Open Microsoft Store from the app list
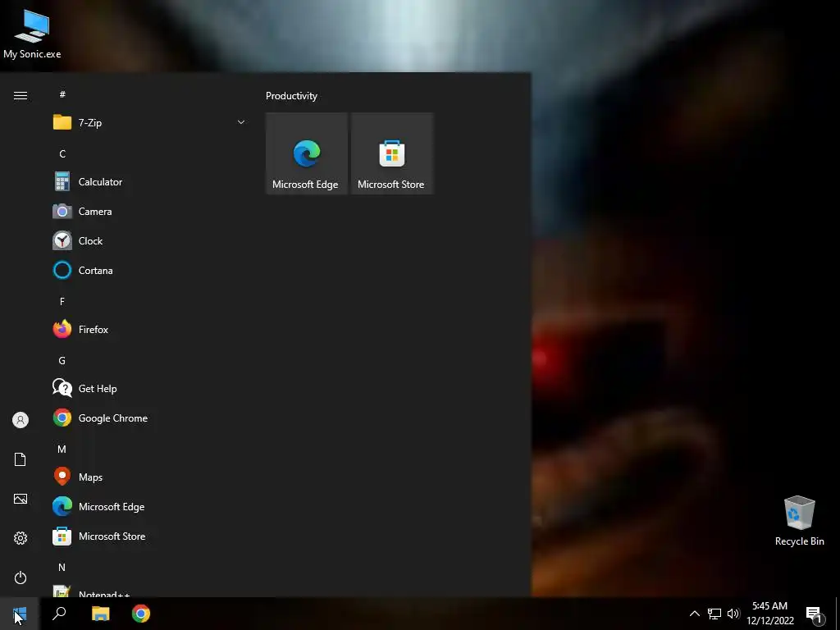The image size is (840, 630). [x=149, y=536]
